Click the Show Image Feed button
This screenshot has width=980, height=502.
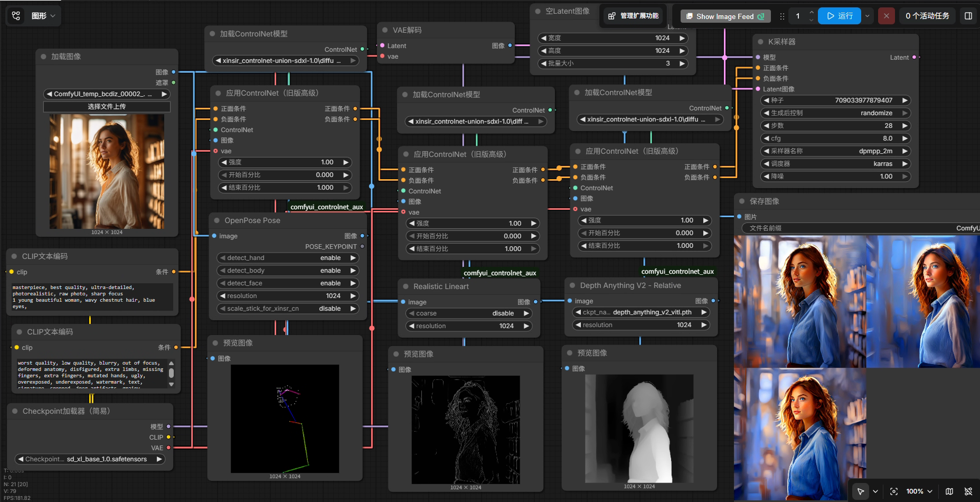[x=725, y=16]
